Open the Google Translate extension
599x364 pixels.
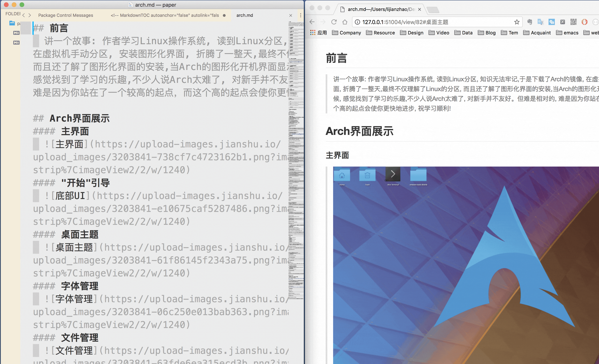tap(540, 22)
